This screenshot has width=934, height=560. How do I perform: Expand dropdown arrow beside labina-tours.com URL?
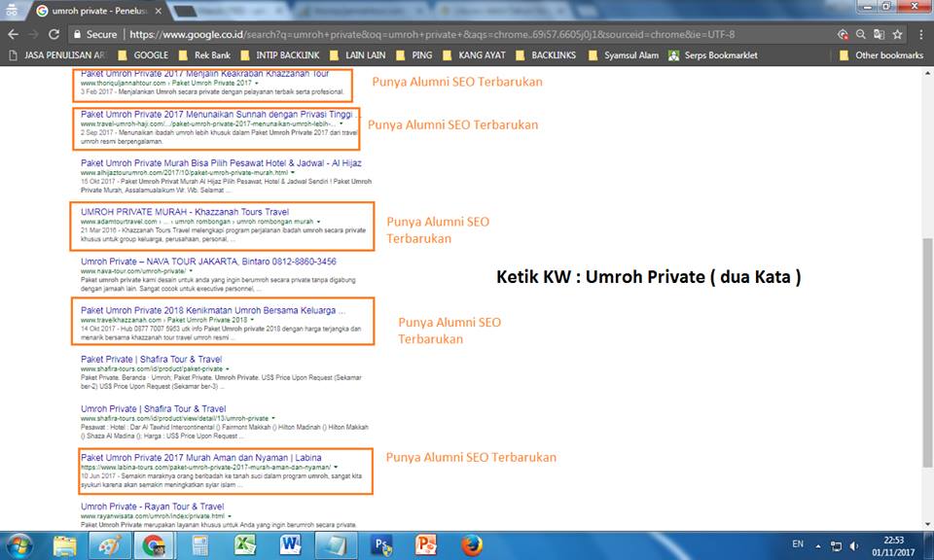pos(336,468)
